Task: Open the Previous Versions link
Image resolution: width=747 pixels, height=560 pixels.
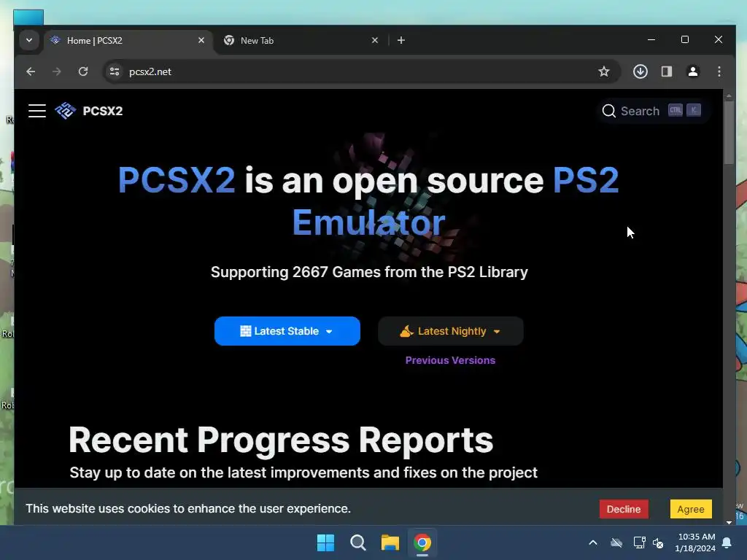Action: (x=450, y=360)
